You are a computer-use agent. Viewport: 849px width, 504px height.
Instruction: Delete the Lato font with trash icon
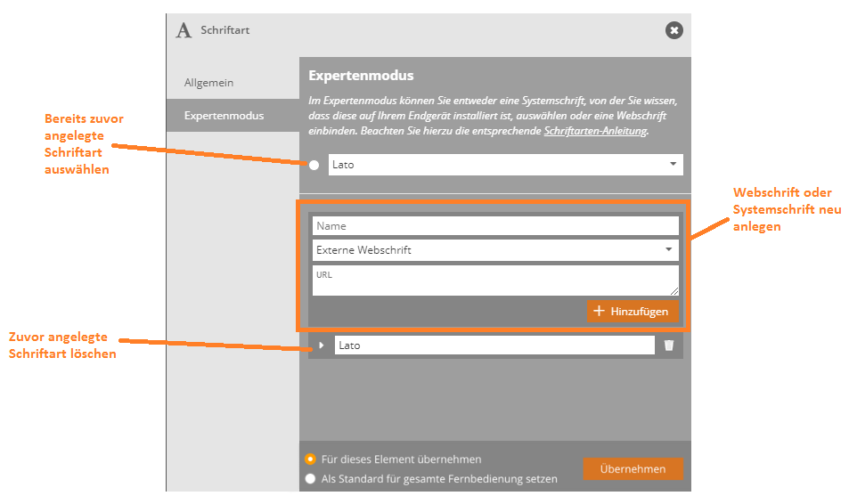669,345
